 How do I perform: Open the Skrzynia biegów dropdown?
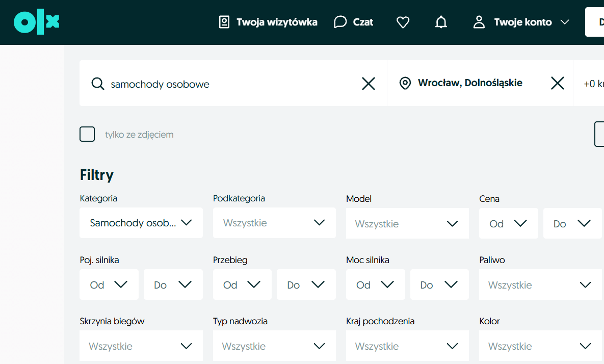coord(141,346)
